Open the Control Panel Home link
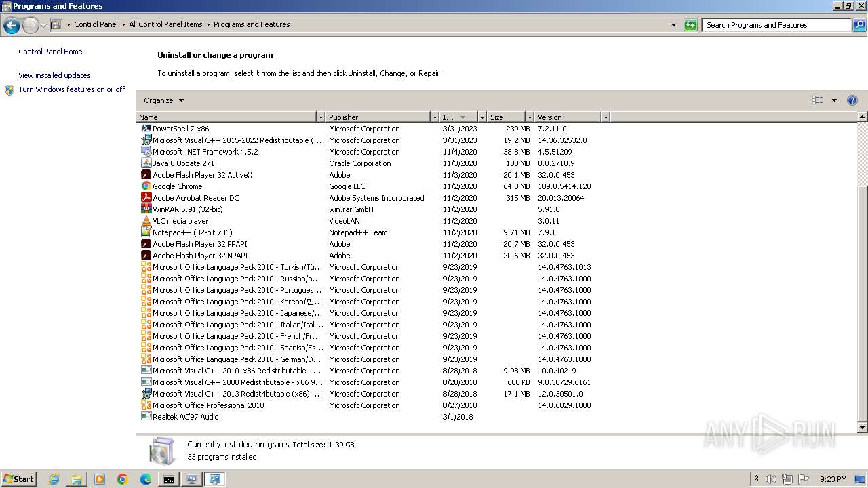Image resolution: width=868 pixels, height=488 pixels. click(50, 52)
